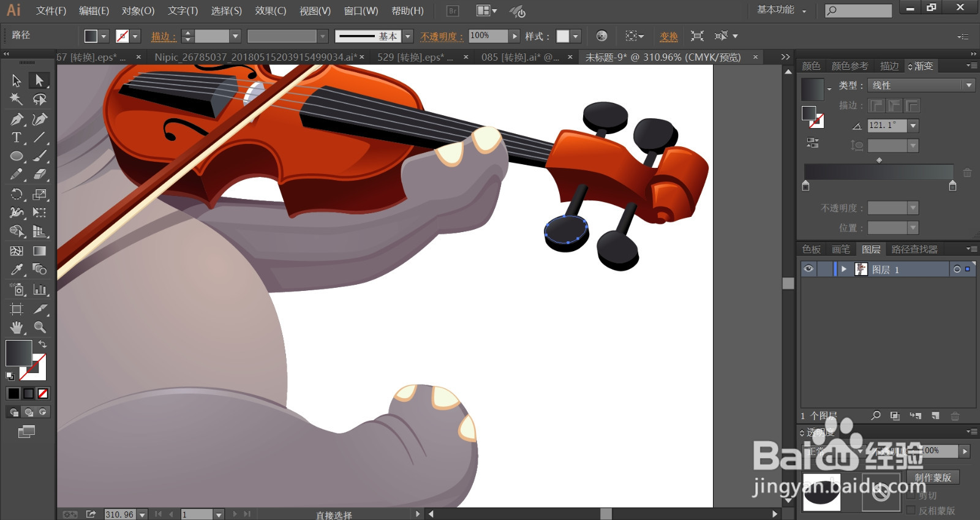Open 对象(O) menu

point(138,10)
